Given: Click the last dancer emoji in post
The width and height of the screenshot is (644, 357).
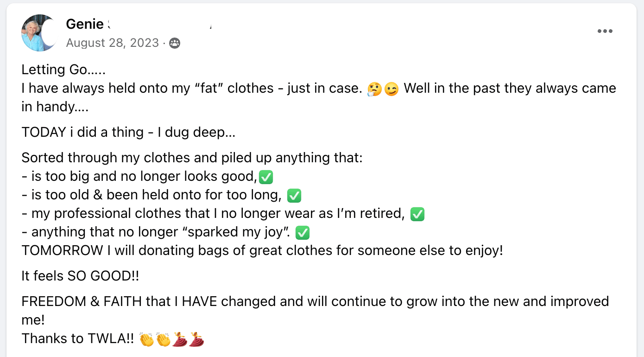Looking at the screenshot, I should (196, 339).
